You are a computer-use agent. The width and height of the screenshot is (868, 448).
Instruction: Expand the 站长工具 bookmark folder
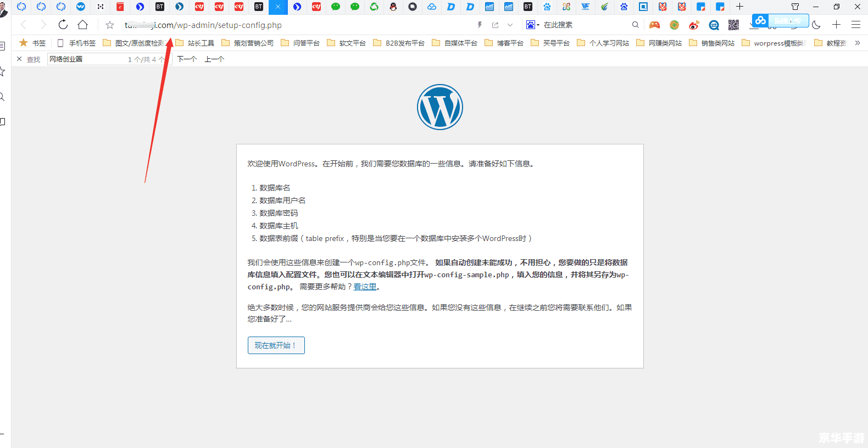(195, 43)
